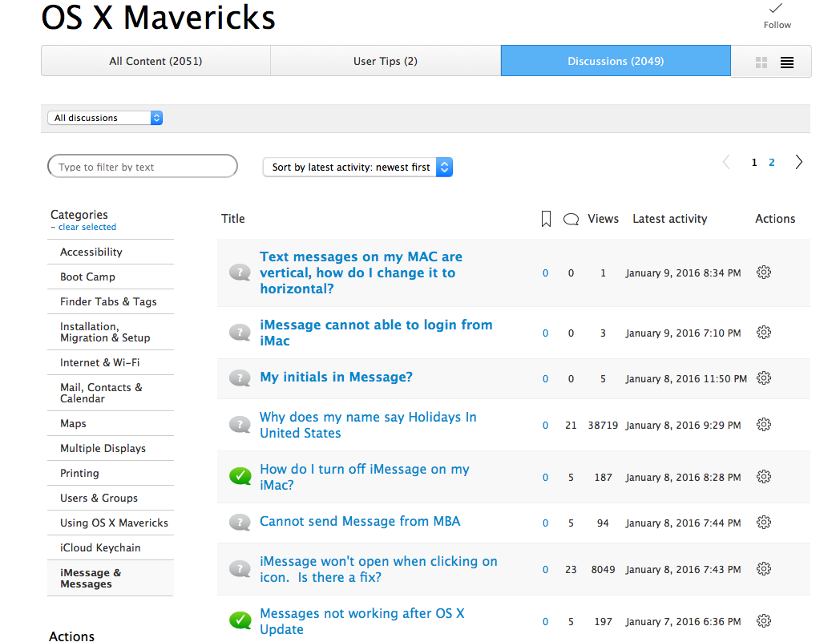Viewport: 840px width, 642px height.
Task: Open gear actions for 'Cannot send Message from MBA'
Action: coord(763,522)
